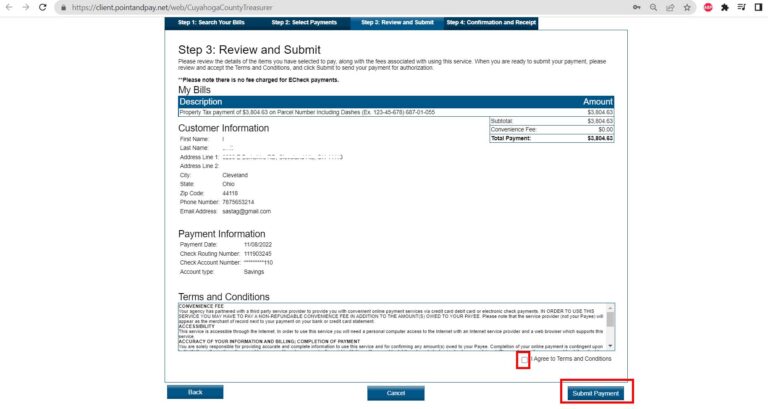Click the pointandpay URL in the address bar
Viewport: 768px width, 409px height.
click(172, 8)
